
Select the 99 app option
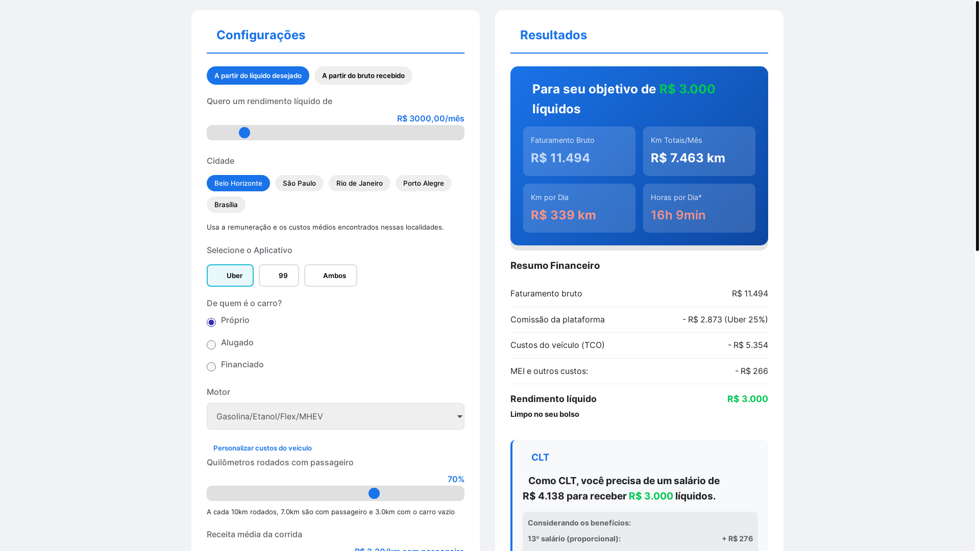tap(279, 275)
